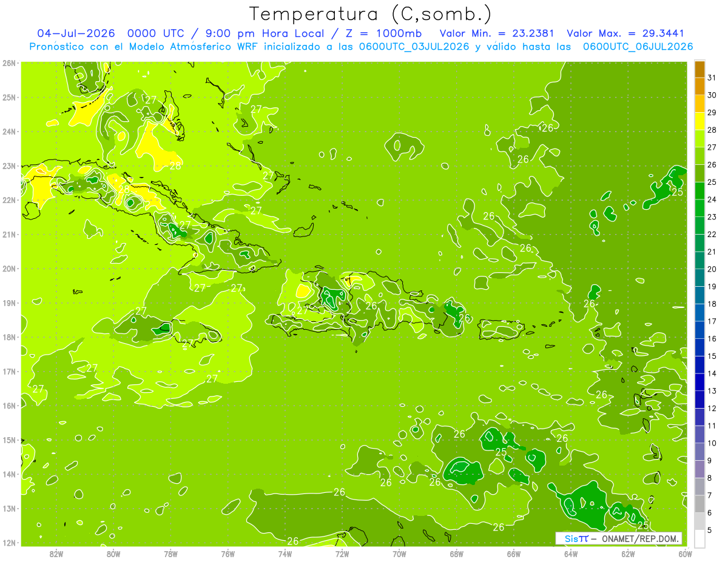Click the legend scale value '17'
This screenshot has height=562, width=728.
tap(712, 321)
